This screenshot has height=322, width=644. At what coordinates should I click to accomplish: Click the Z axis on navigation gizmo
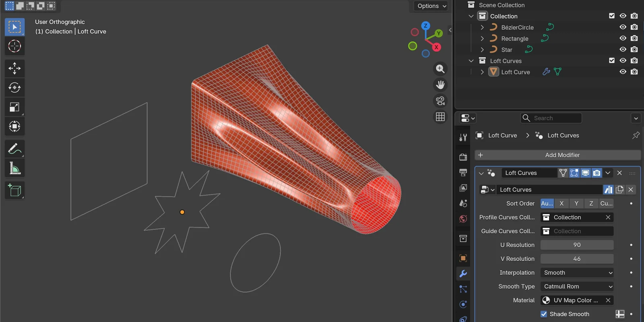(x=425, y=26)
